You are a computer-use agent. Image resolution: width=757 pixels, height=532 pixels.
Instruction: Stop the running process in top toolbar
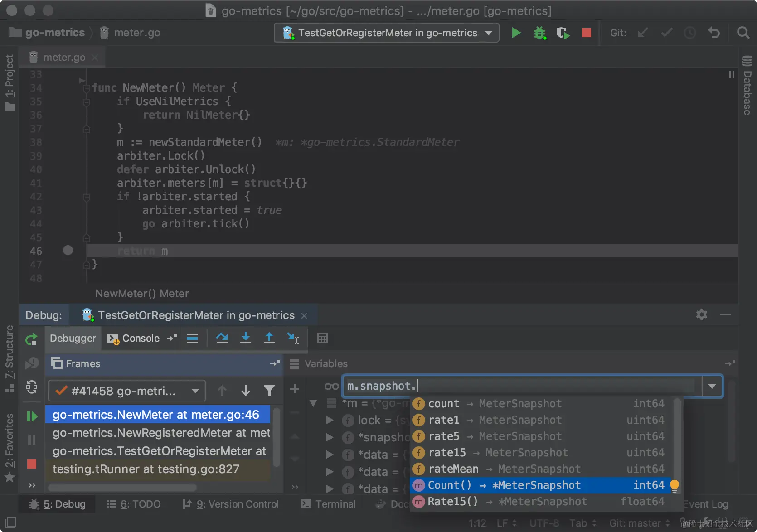587,33
